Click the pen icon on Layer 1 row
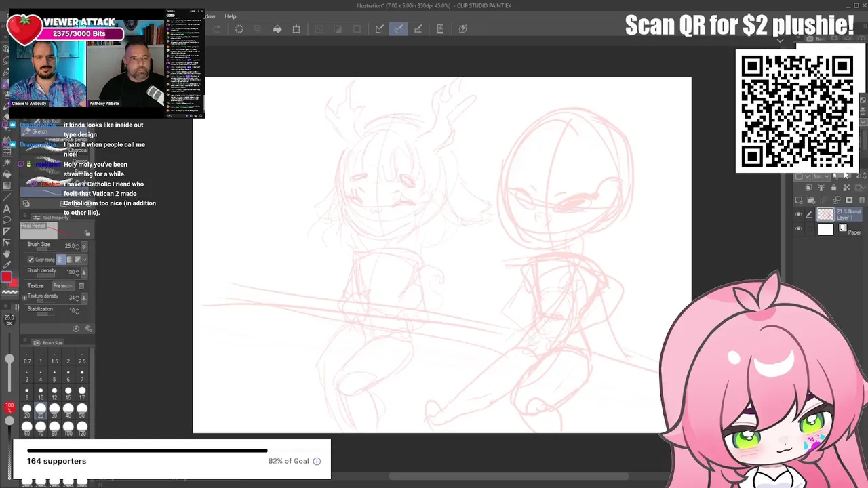 click(809, 215)
